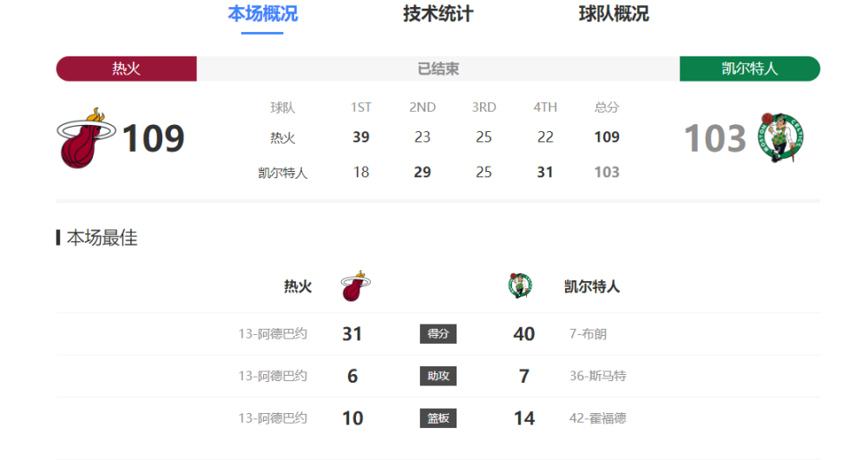The width and height of the screenshot is (868, 460).
Task: Click the green 凯尔特人 team banner
Action: [749, 69]
